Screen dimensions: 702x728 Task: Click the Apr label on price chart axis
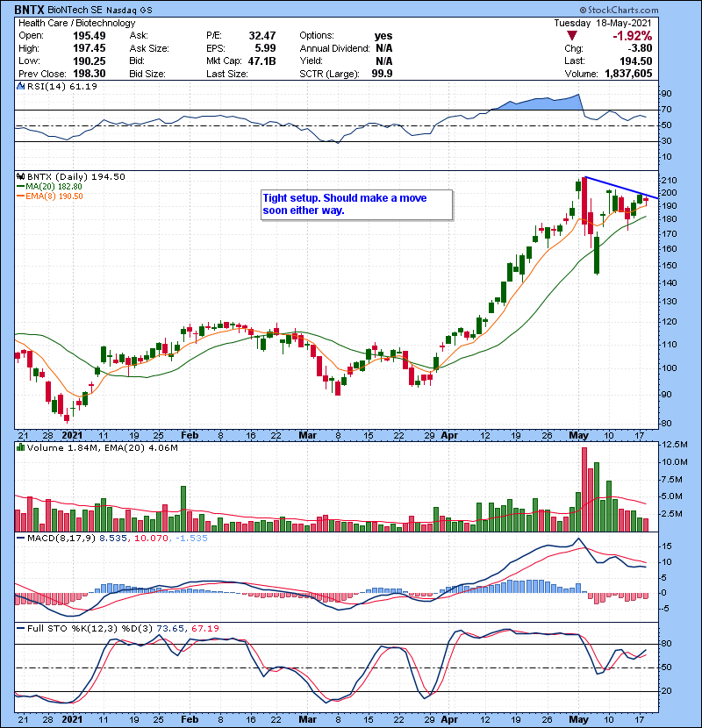(448, 435)
